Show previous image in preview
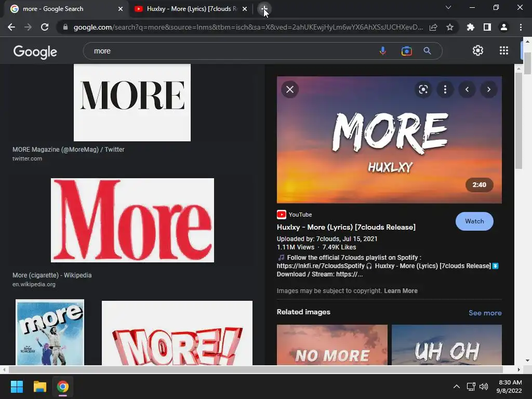 (467, 89)
